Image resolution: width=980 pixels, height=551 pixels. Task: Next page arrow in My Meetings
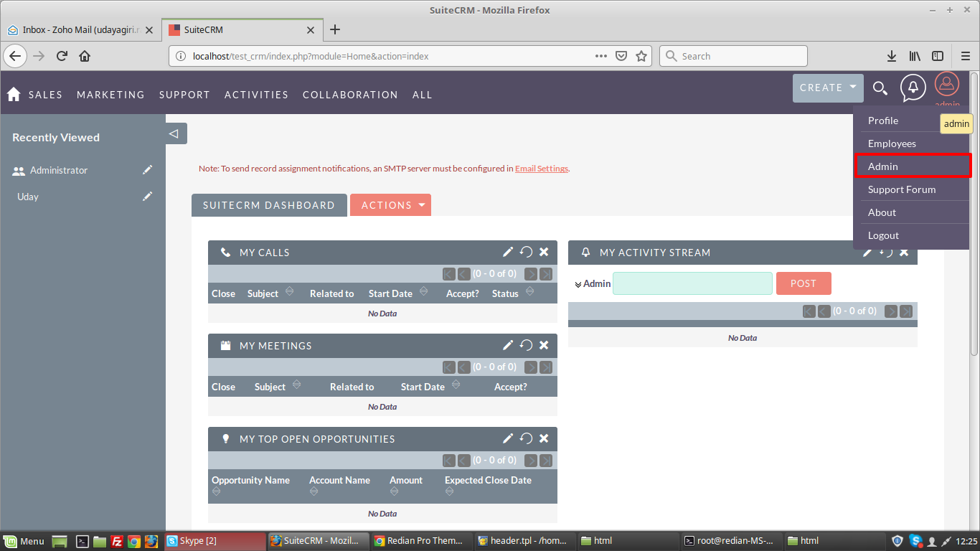(x=531, y=367)
